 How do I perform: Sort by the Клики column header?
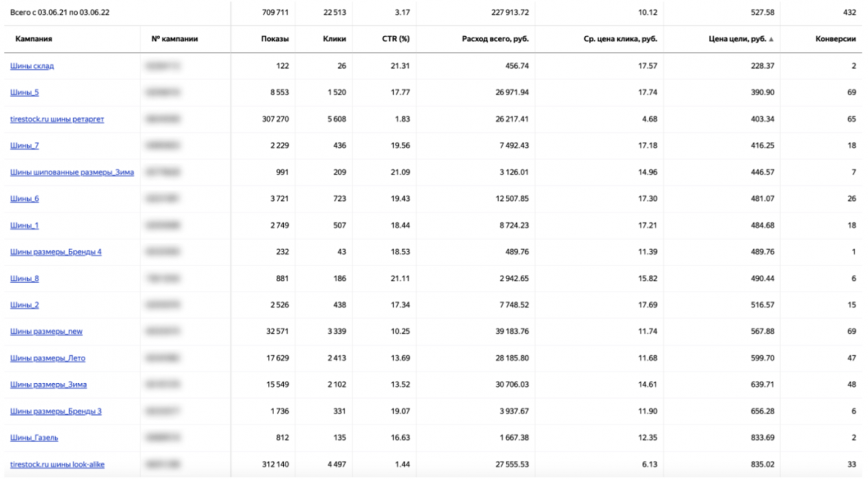[334, 39]
